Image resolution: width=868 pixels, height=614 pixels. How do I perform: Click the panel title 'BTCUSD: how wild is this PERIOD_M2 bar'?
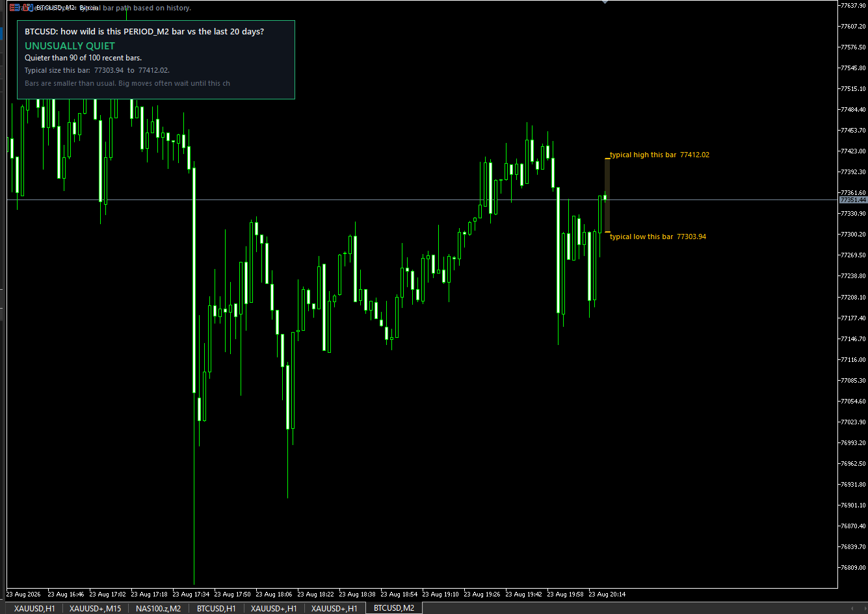click(x=144, y=31)
